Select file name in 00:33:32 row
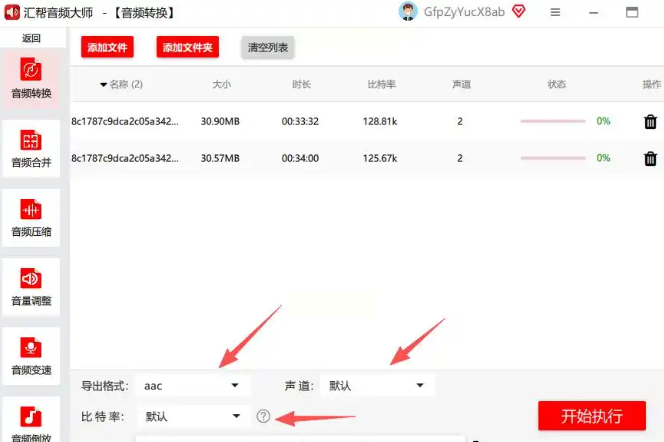The height and width of the screenshot is (442, 664). coord(125,122)
